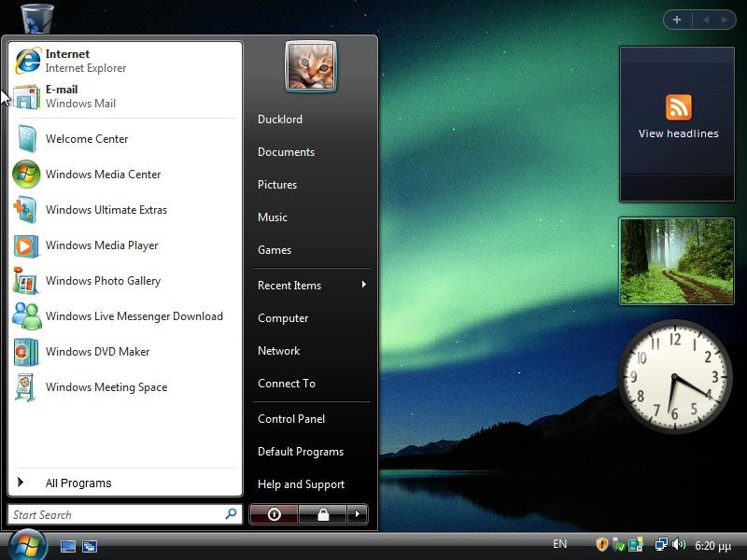Image resolution: width=747 pixels, height=560 pixels.
Task: Launch Windows Meeting Space
Action: (106, 387)
